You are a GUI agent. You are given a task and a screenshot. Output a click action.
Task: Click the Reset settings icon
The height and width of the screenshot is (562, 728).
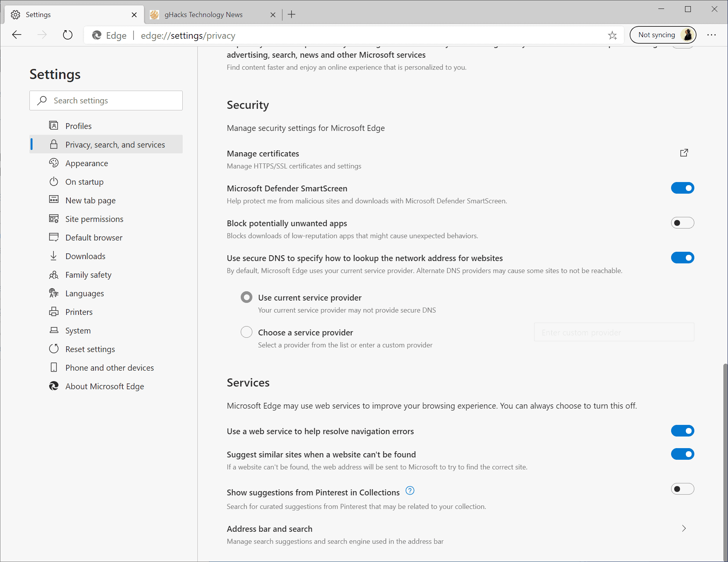pos(54,349)
